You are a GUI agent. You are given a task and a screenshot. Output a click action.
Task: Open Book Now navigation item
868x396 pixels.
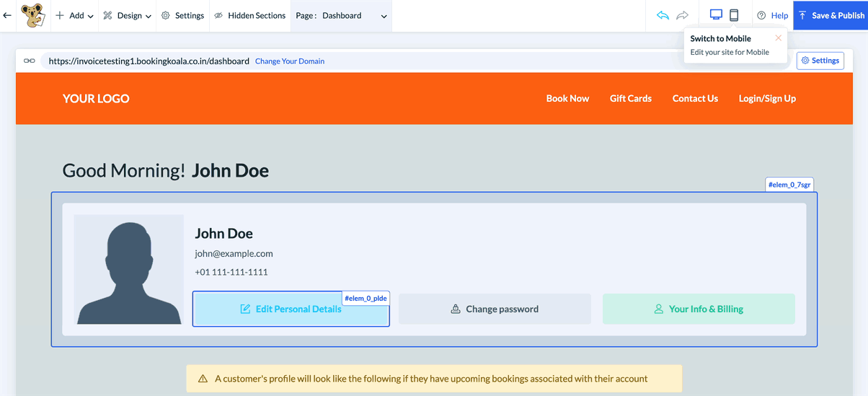(567, 98)
